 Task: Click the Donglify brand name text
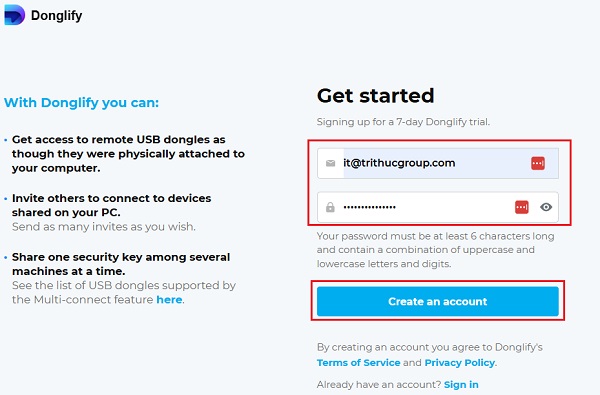click(56, 16)
